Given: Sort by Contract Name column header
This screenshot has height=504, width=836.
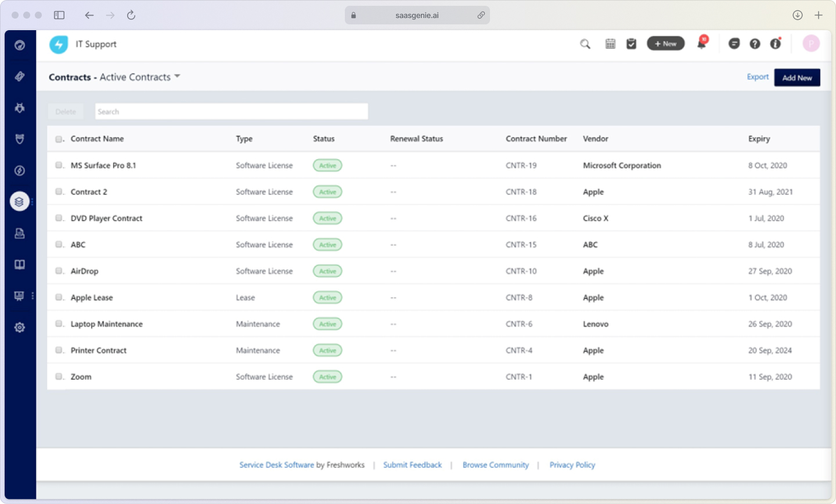Looking at the screenshot, I should (x=97, y=139).
